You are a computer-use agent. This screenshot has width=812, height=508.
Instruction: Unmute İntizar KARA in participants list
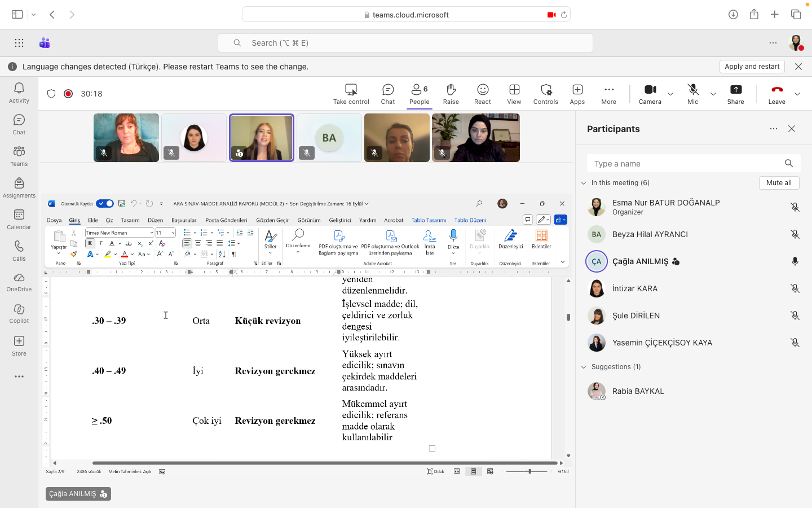point(795,288)
